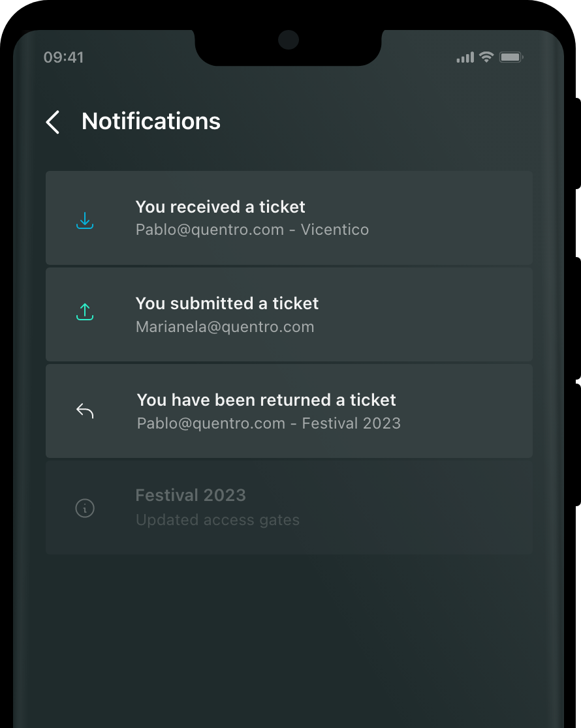The width and height of the screenshot is (581, 728).
Task: Click the download icon on received ticket
Action: [85, 220]
